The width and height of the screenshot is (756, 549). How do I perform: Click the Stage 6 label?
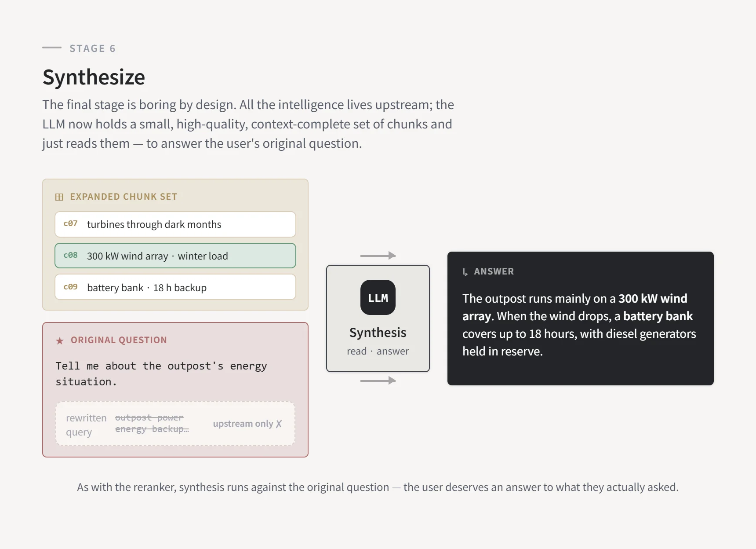click(x=92, y=48)
